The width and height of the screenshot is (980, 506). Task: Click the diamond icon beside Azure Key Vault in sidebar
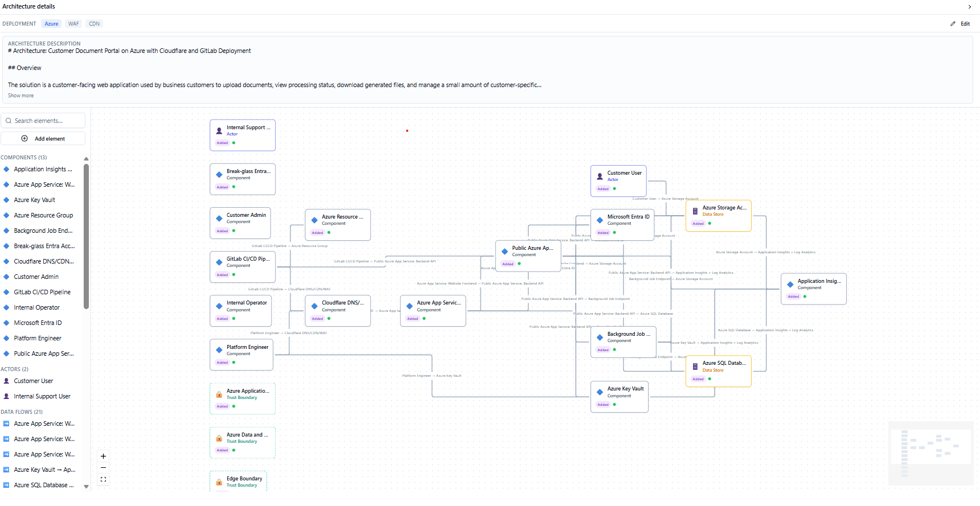(6, 200)
